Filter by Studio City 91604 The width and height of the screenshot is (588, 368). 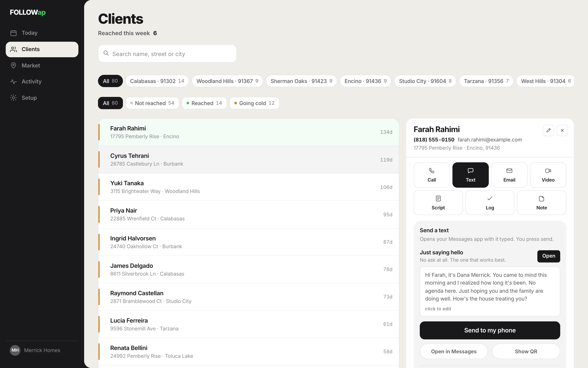click(425, 81)
